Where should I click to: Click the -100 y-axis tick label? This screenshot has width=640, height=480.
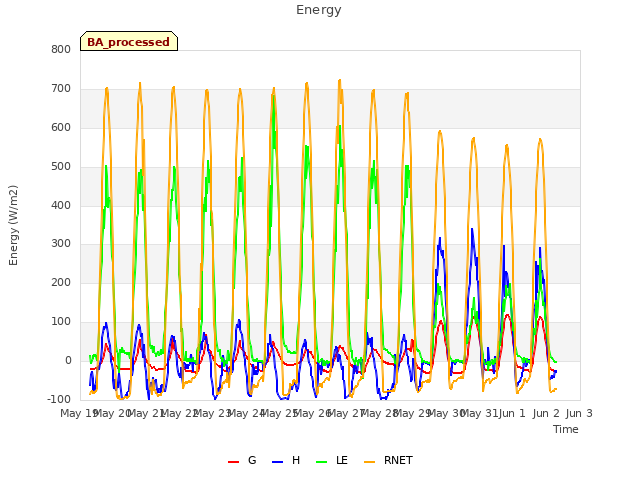59,399
